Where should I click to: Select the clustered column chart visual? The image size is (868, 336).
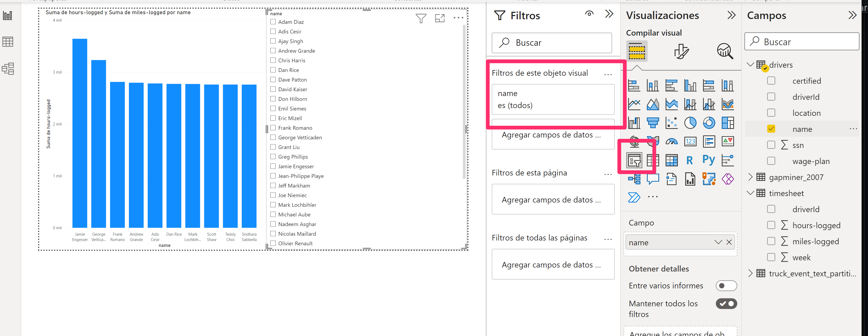coord(690,86)
